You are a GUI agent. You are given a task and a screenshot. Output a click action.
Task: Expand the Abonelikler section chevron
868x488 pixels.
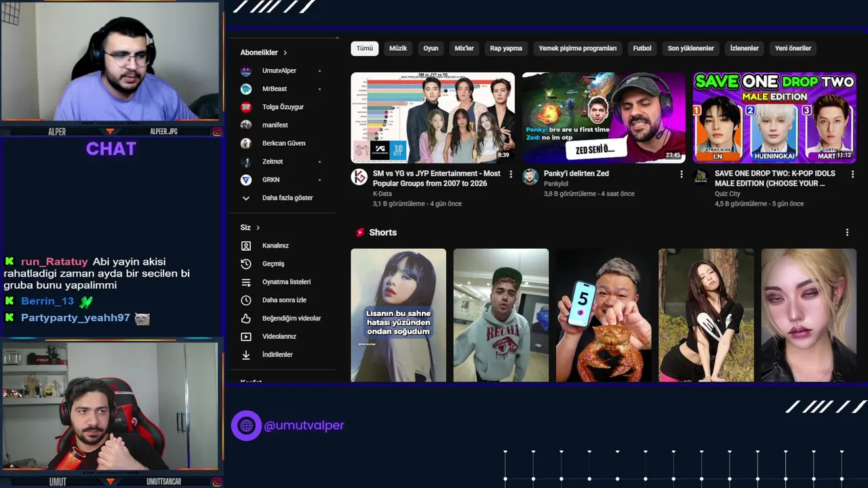285,53
